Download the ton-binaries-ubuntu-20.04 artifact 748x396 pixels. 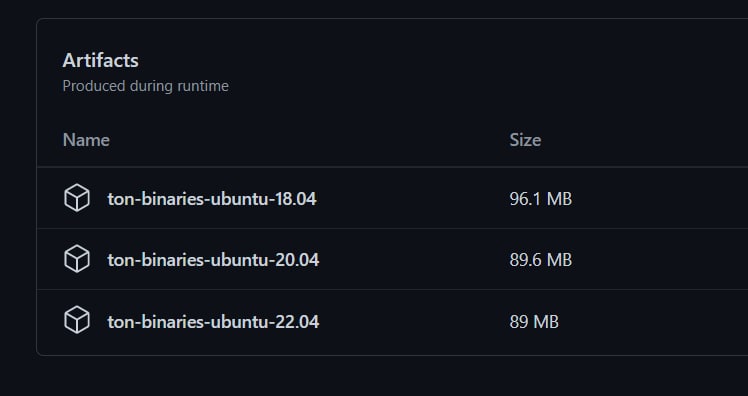coord(213,260)
